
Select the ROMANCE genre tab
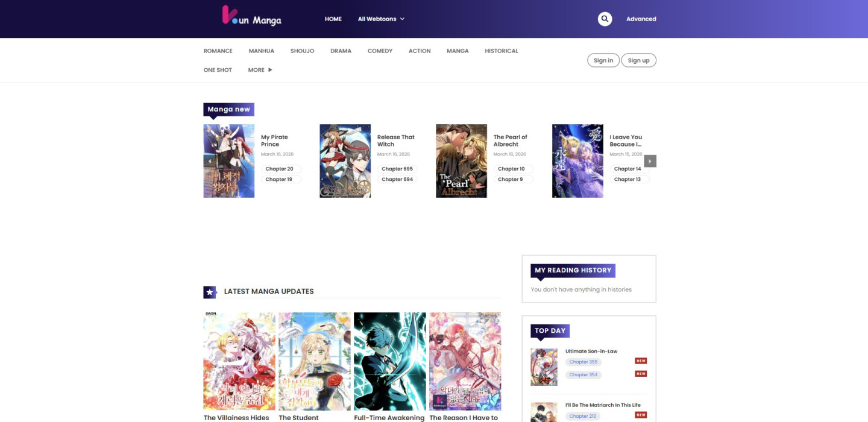tap(218, 51)
